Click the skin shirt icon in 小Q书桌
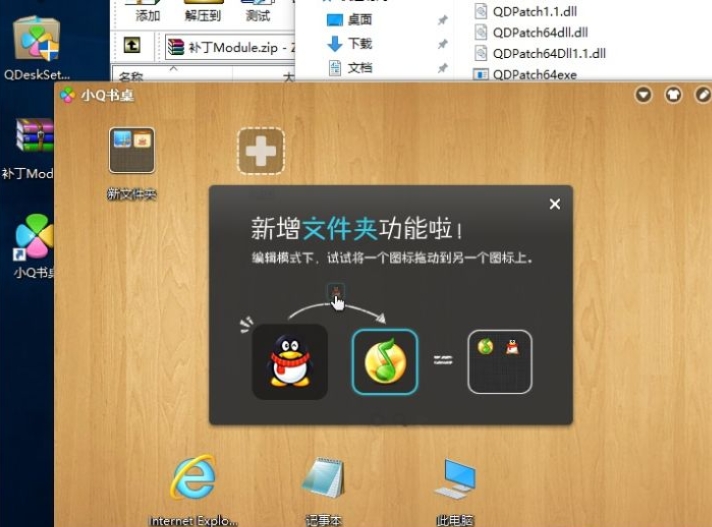 pyautogui.click(x=673, y=95)
